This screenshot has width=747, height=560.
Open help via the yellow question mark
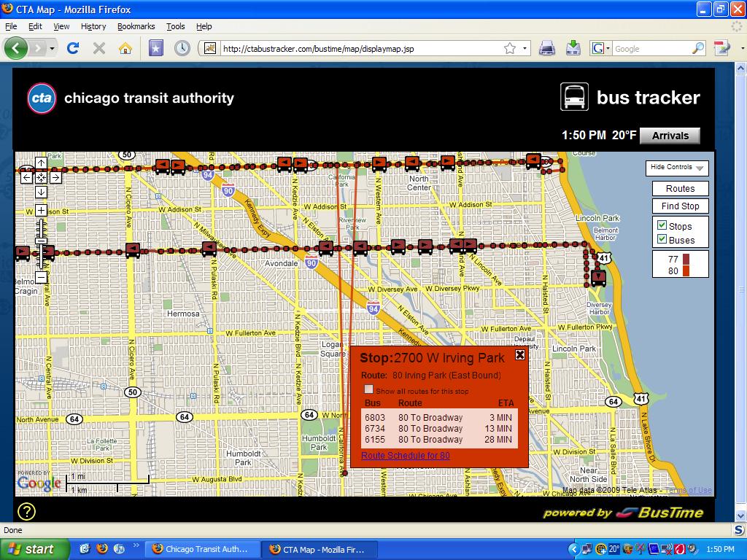click(26, 511)
